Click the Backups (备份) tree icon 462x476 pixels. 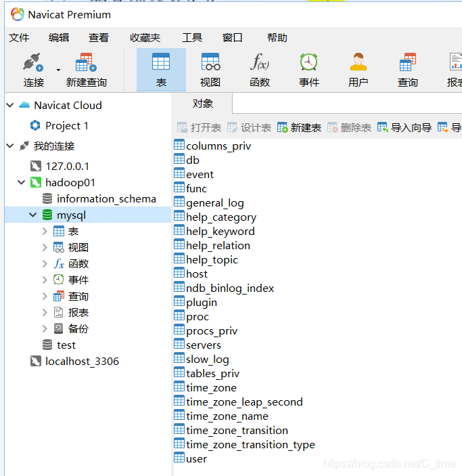(58, 328)
